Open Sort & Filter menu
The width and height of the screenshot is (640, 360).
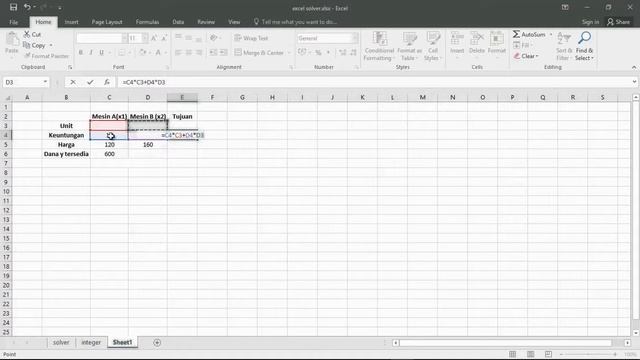click(x=564, y=46)
